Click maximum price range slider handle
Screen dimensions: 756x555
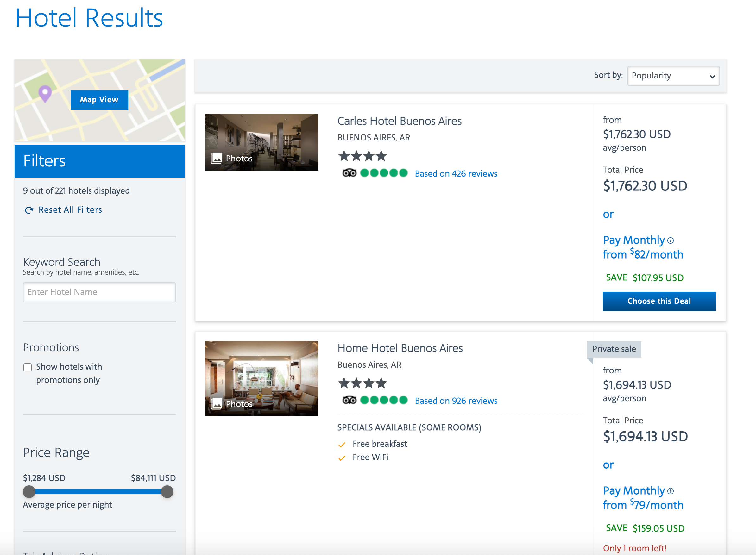coord(167,491)
